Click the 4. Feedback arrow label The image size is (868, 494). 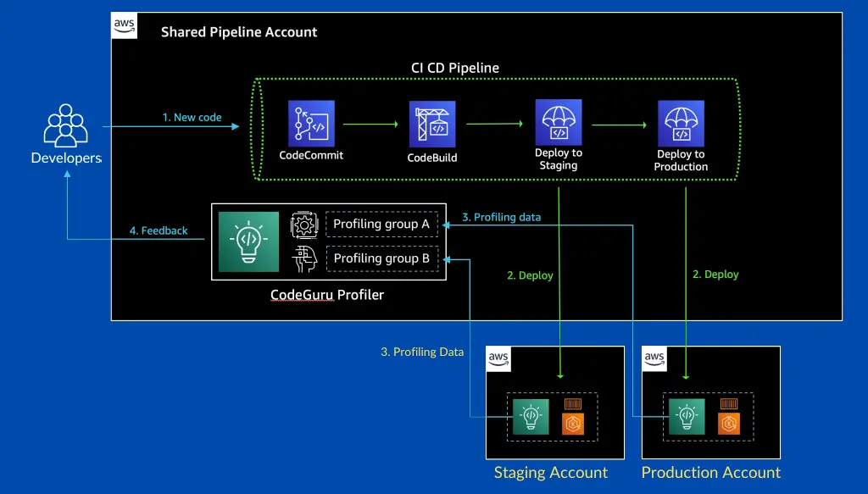pyautogui.click(x=159, y=230)
